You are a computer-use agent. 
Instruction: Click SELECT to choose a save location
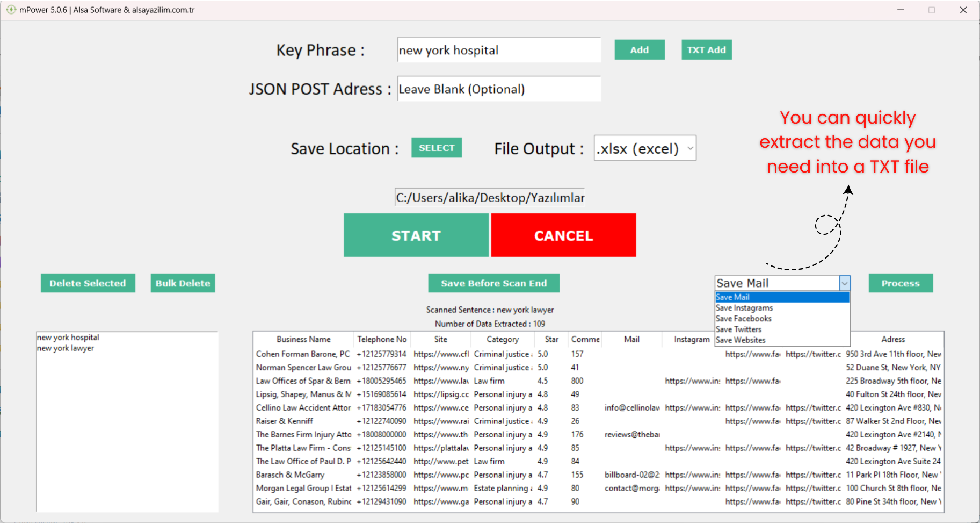tap(436, 147)
